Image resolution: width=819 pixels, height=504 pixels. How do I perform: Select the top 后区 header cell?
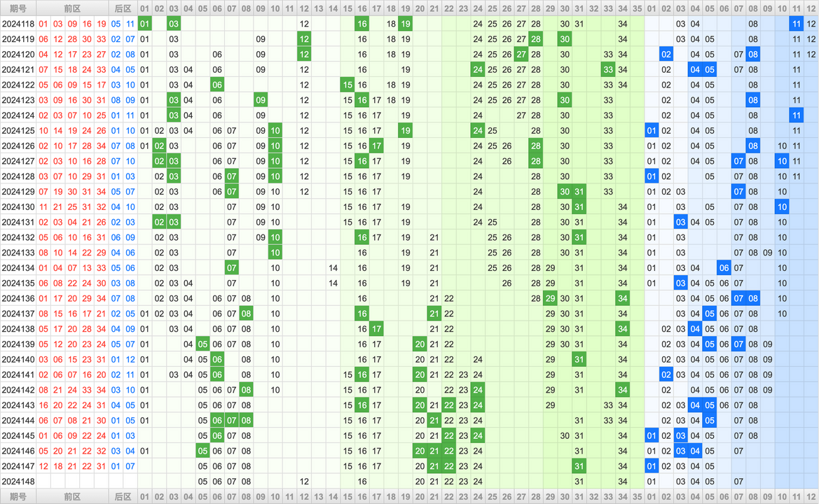(x=123, y=8)
